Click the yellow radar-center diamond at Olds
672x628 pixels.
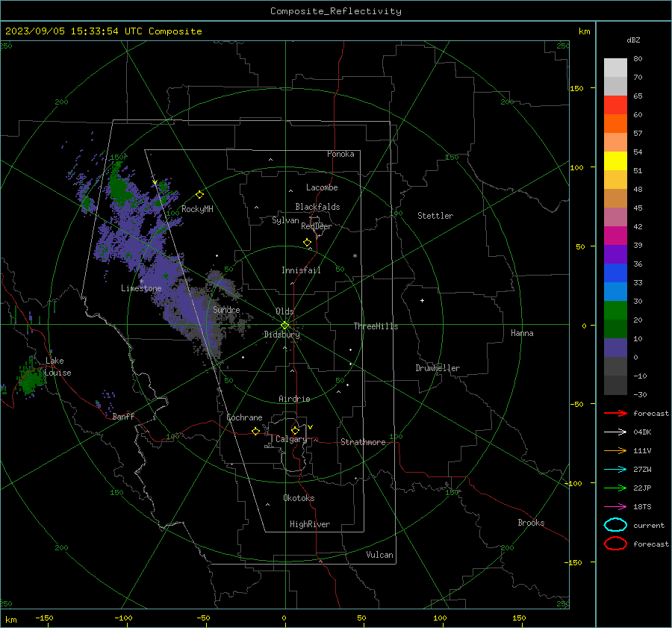(x=284, y=326)
